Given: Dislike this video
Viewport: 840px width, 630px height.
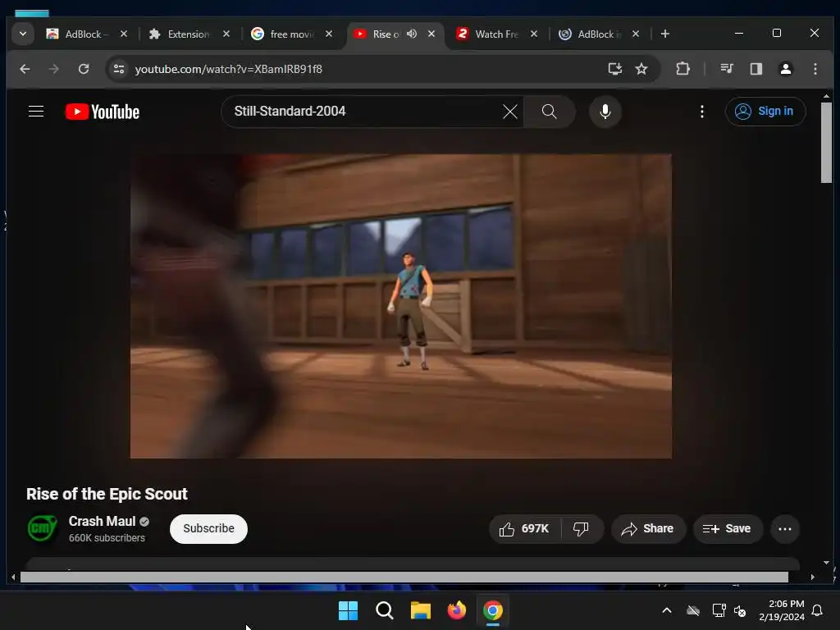Looking at the screenshot, I should click(582, 529).
